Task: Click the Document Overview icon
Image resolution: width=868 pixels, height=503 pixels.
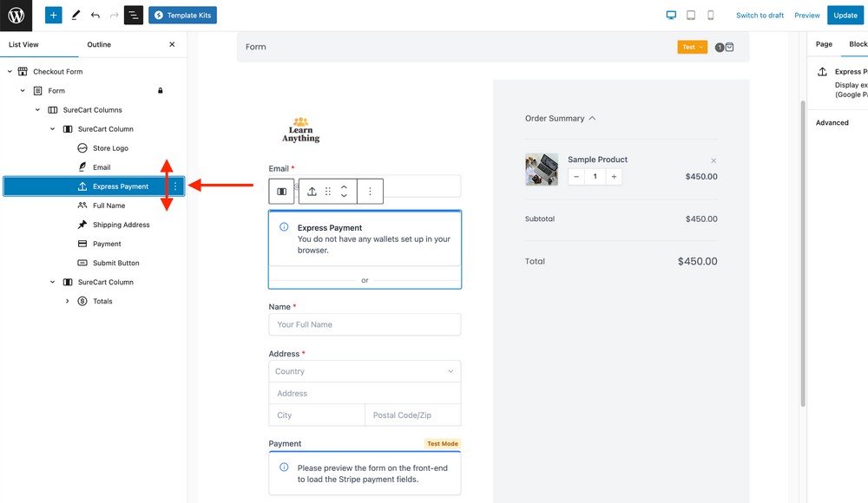Action: 132,15
